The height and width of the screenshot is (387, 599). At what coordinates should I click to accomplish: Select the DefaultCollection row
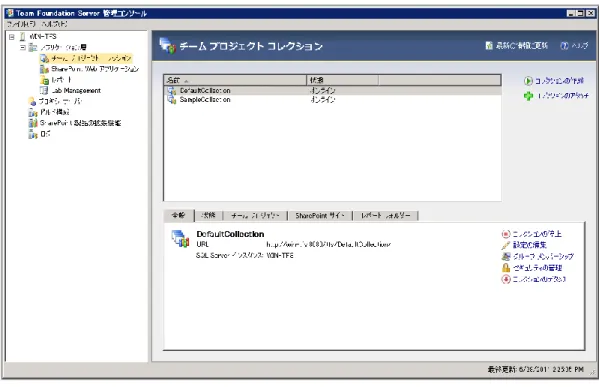332,91
